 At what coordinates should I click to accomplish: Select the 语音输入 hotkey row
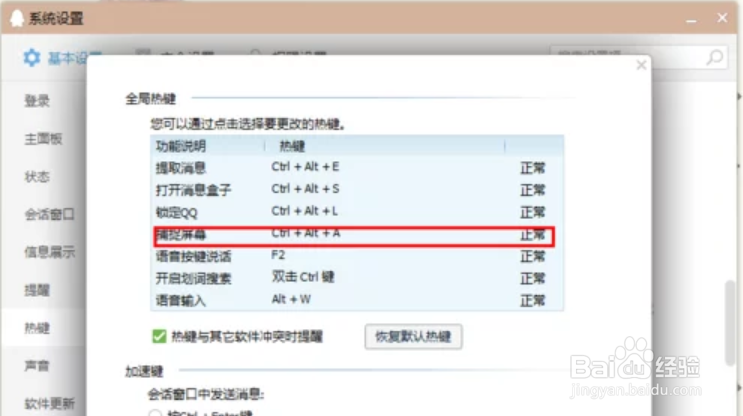[x=357, y=300]
